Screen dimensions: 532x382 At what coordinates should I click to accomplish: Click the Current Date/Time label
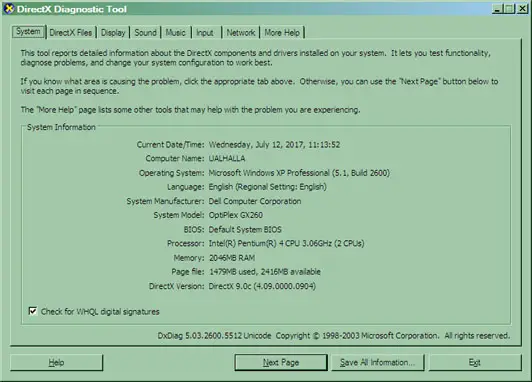[170, 145]
